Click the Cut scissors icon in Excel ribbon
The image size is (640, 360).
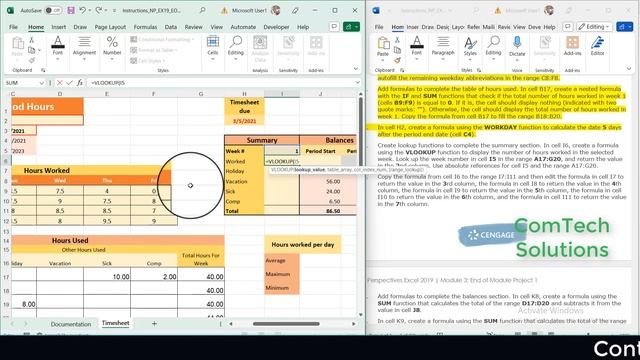pos(31,40)
